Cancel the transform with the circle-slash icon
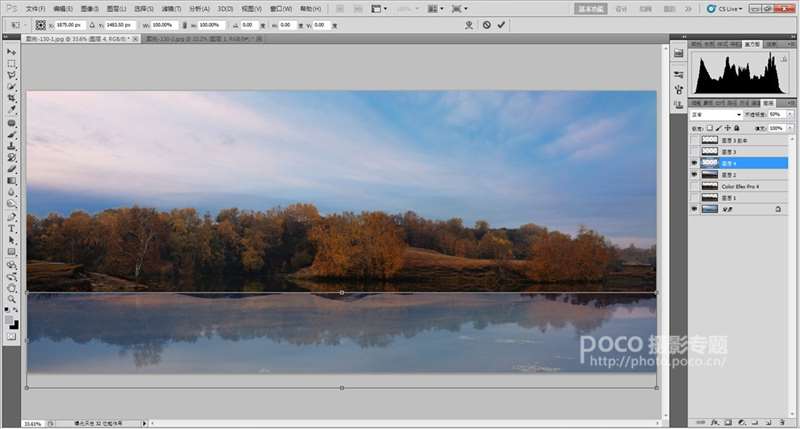 487,25
